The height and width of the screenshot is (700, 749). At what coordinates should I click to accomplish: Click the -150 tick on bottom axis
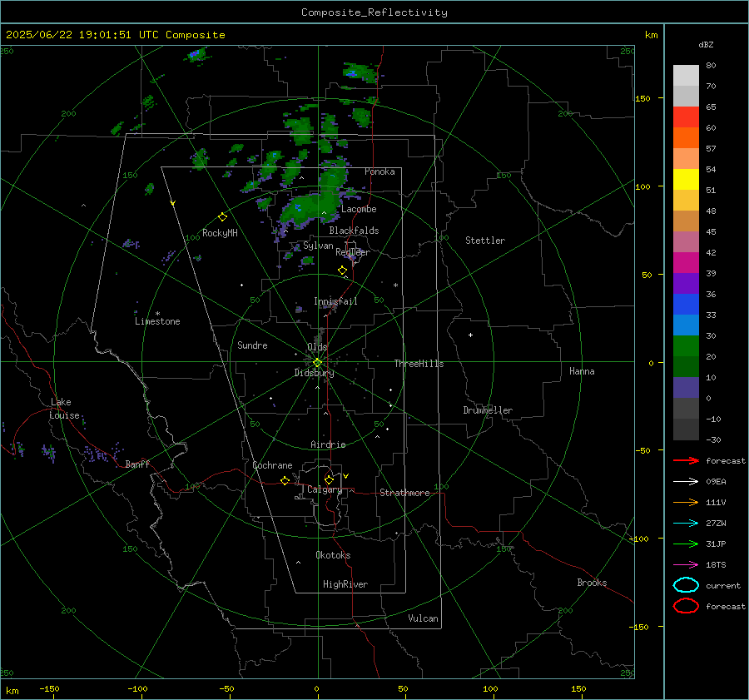[x=49, y=688]
